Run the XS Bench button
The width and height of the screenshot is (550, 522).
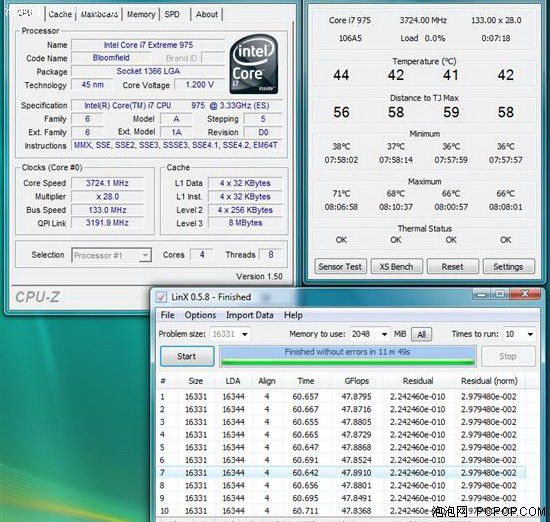click(396, 267)
